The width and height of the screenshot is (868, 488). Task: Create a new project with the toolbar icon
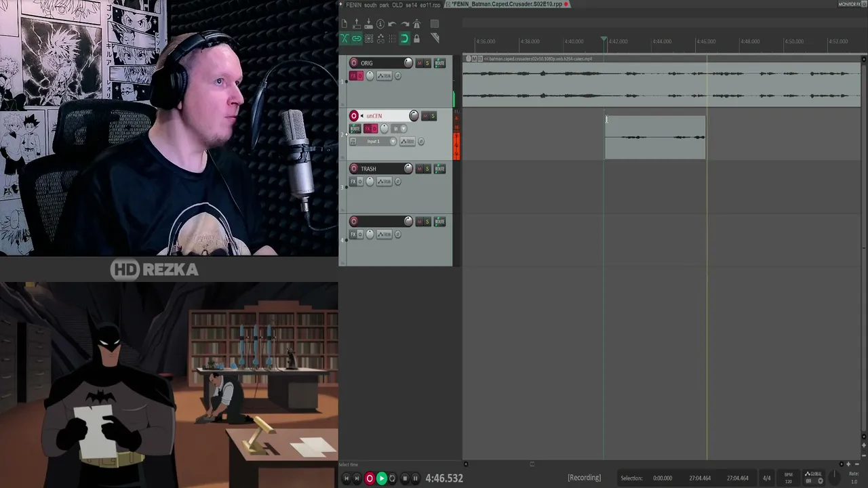344,24
